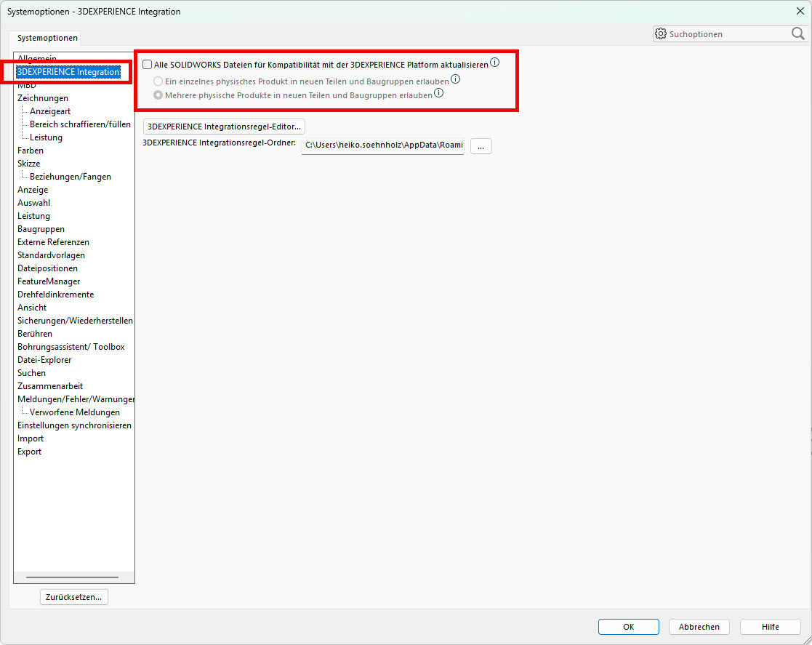The image size is (812, 645).
Task: Open the Suchoptionen gear icon
Action: pyautogui.click(x=661, y=33)
